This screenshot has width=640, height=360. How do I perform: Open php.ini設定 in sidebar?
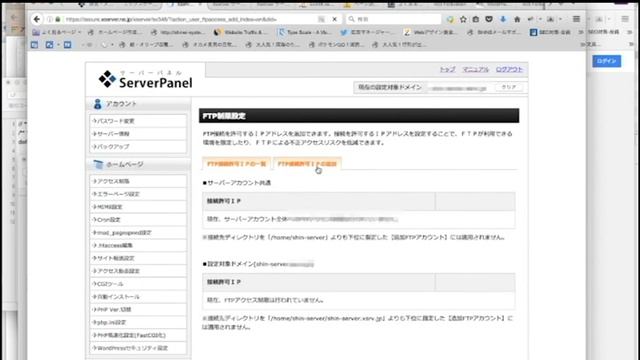click(x=138, y=322)
